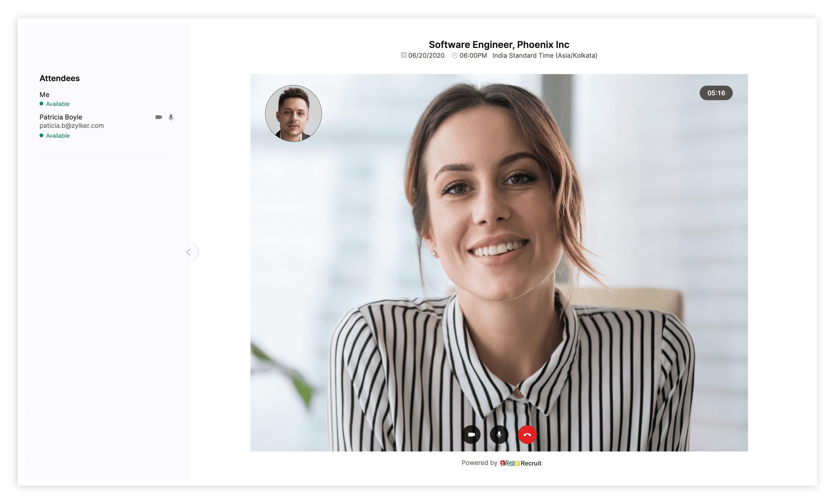Click Patricia Boyle's camera icon in attendees

tap(159, 117)
